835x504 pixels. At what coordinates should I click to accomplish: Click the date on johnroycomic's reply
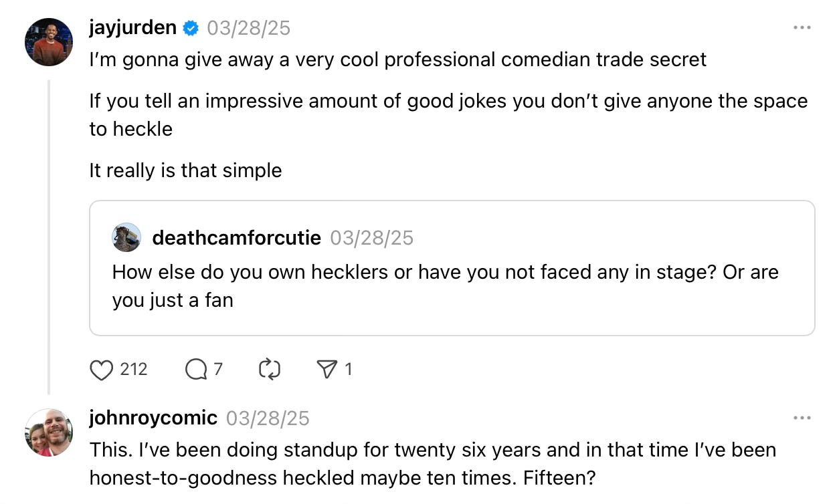(268, 418)
